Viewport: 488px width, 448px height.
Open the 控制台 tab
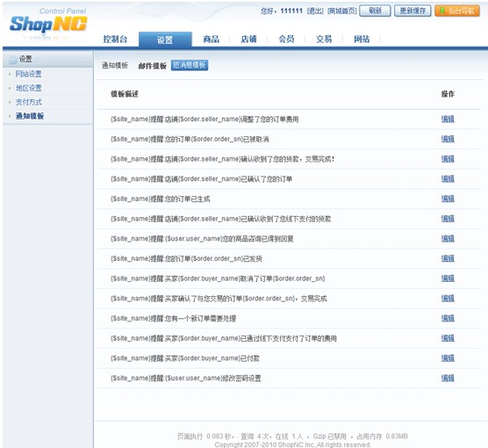click(115, 40)
